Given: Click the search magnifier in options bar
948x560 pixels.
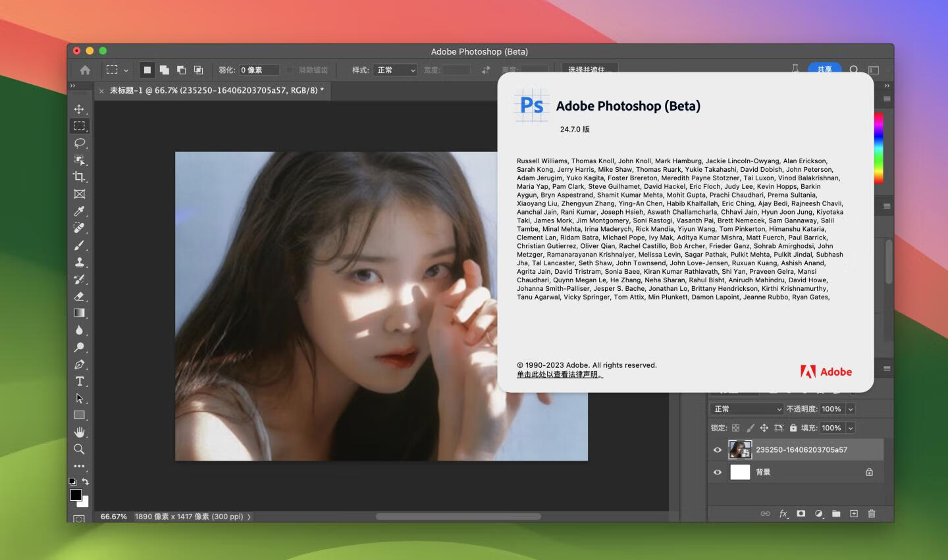Looking at the screenshot, I should click(x=854, y=70).
